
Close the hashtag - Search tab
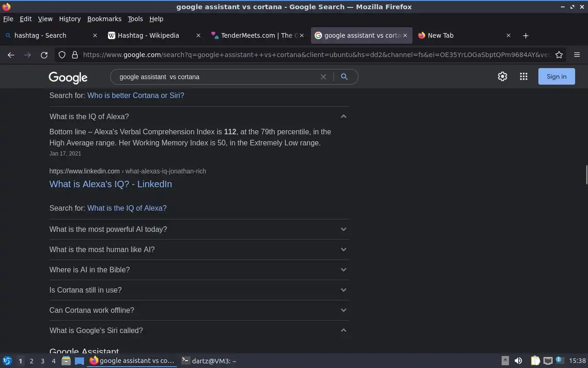coord(95,35)
